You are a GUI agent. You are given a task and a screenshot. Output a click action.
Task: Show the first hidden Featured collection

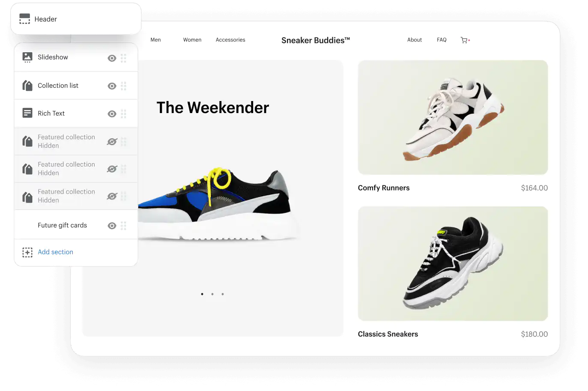point(112,142)
